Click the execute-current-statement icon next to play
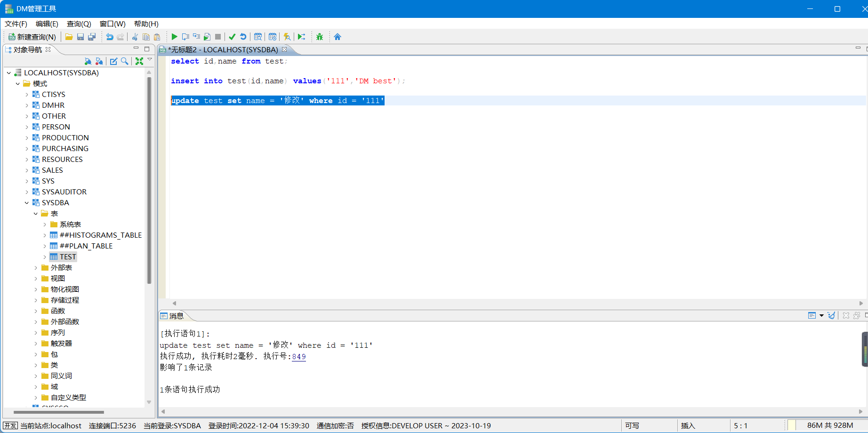 click(x=185, y=37)
